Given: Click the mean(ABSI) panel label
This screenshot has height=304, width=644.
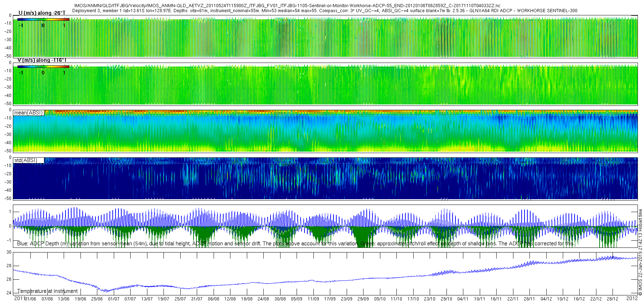Looking at the screenshot, I should coord(29,113).
